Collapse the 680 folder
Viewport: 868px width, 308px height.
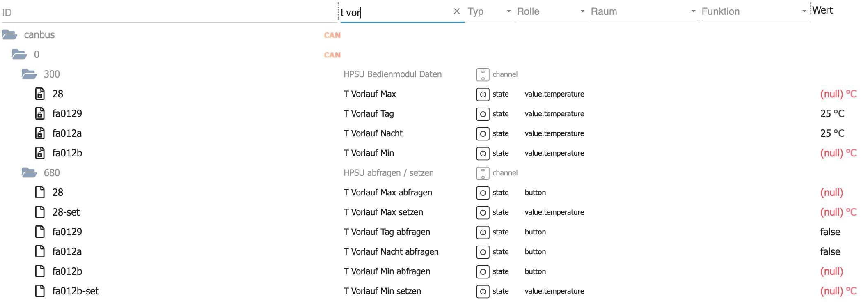click(x=29, y=173)
